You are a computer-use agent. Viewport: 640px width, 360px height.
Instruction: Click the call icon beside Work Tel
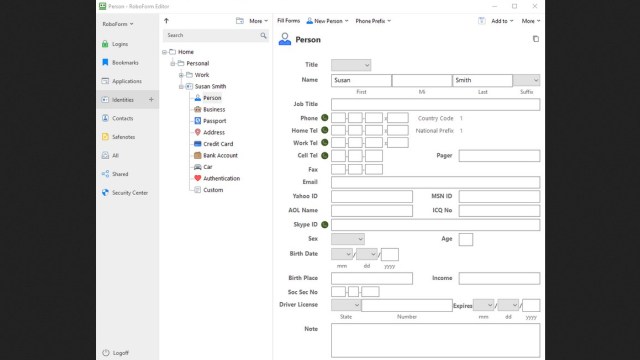coord(324,142)
